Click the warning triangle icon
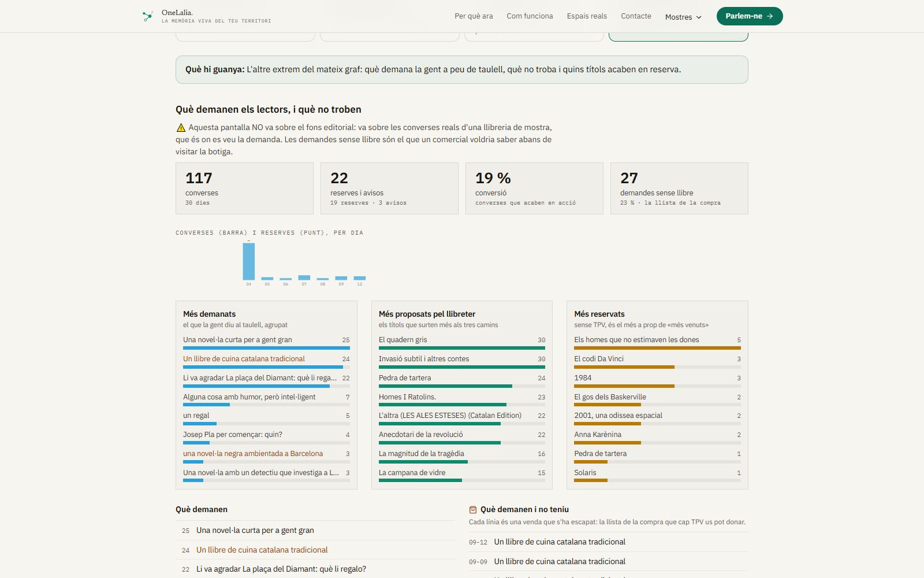The width and height of the screenshot is (924, 578). (x=181, y=128)
